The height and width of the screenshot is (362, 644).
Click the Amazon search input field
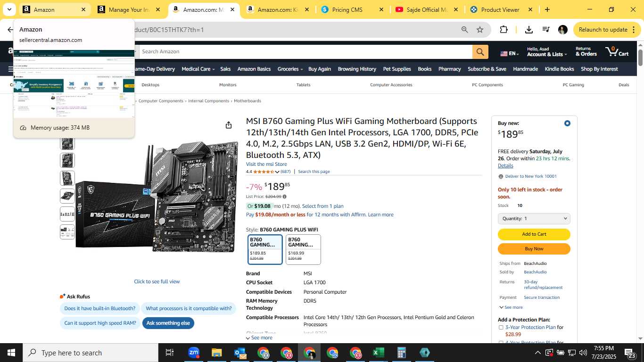(x=305, y=52)
